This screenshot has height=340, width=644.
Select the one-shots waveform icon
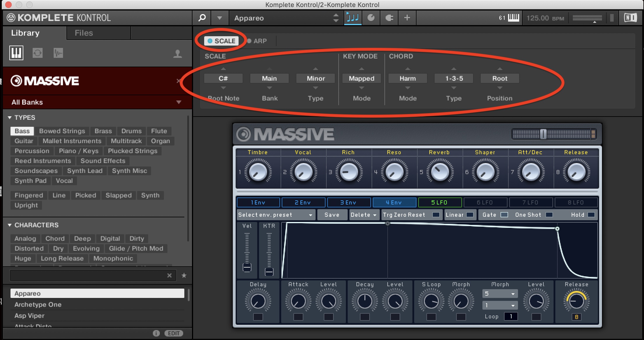58,53
